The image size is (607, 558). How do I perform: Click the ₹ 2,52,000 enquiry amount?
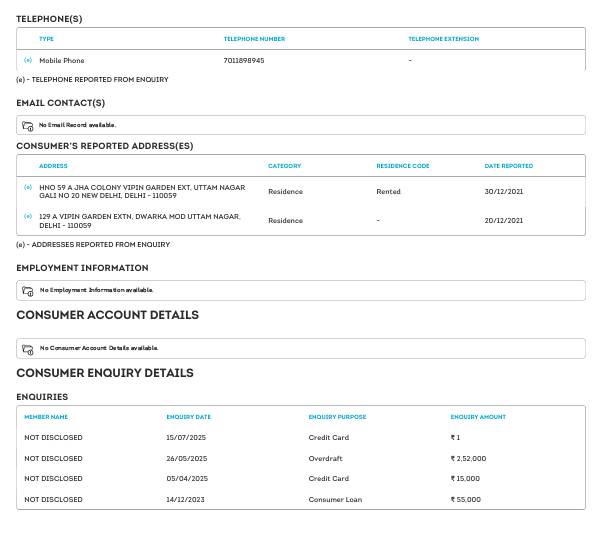pos(468,458)
